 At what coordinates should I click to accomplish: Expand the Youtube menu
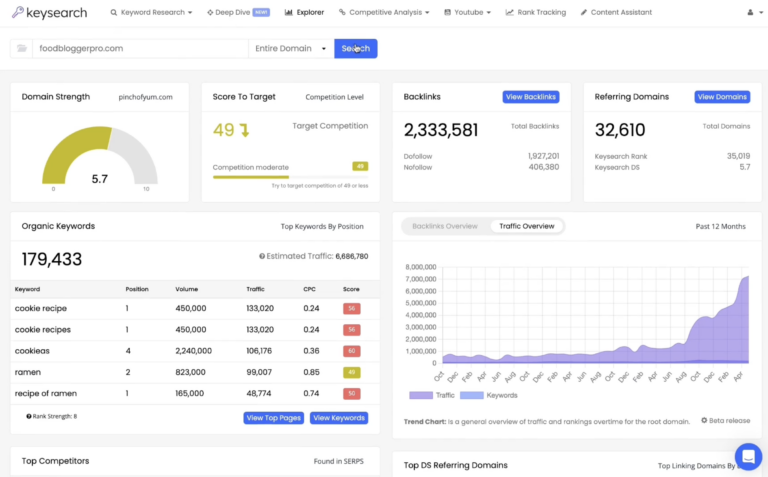point(467,12)
